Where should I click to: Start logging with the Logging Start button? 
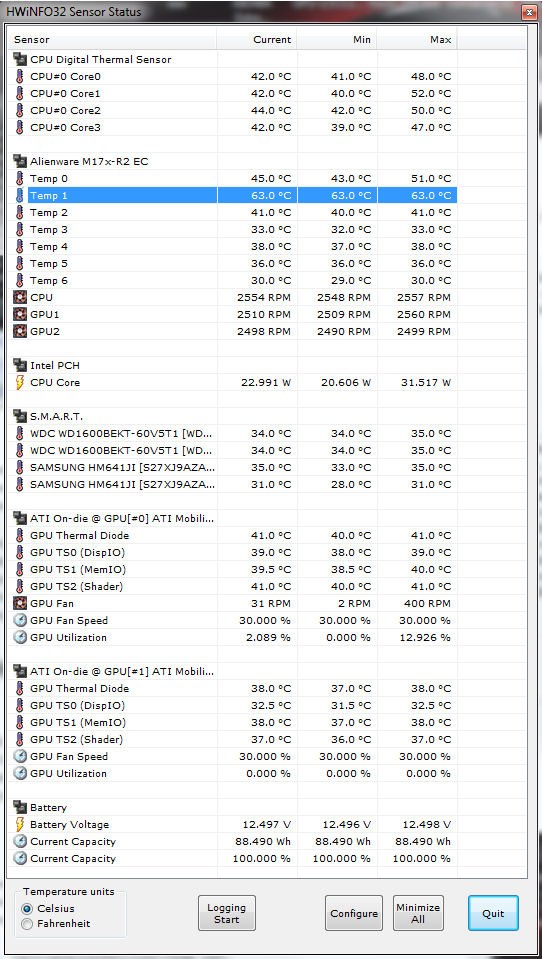[226, 913]
